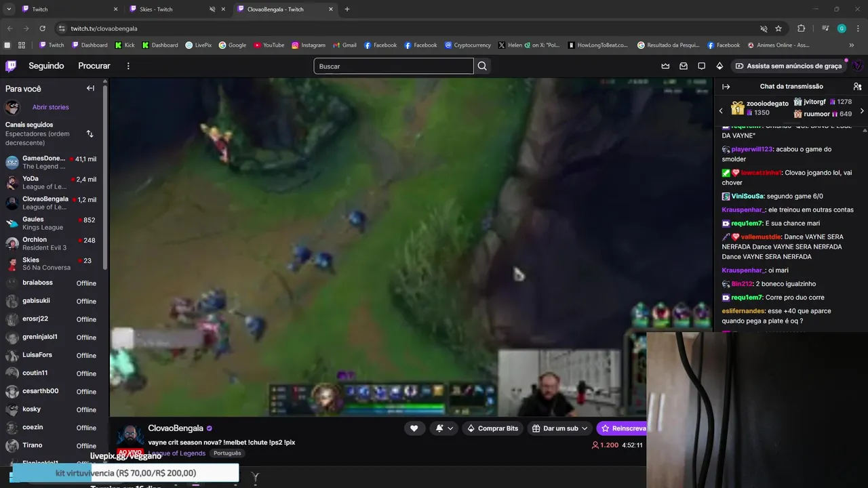Image resolution: width=868 pixels, height=488 pixels.
Task: Click zoooiodegato in the gift leaderboard
Action: 767,104
